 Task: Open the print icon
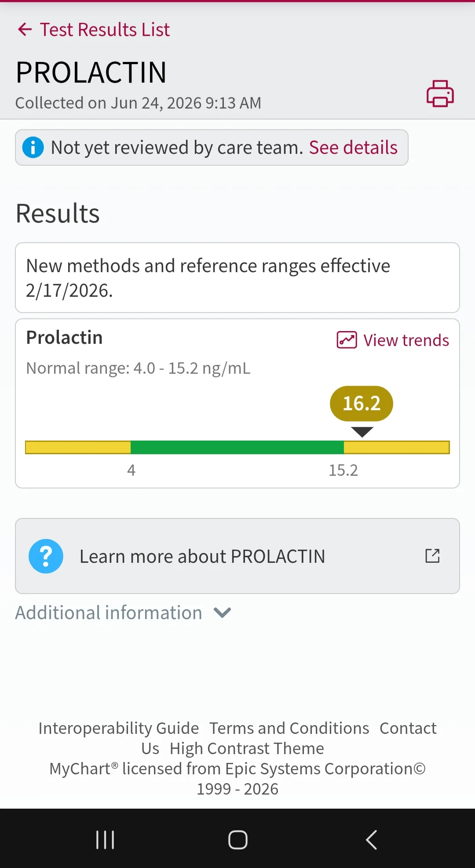[x=440, y=94]
